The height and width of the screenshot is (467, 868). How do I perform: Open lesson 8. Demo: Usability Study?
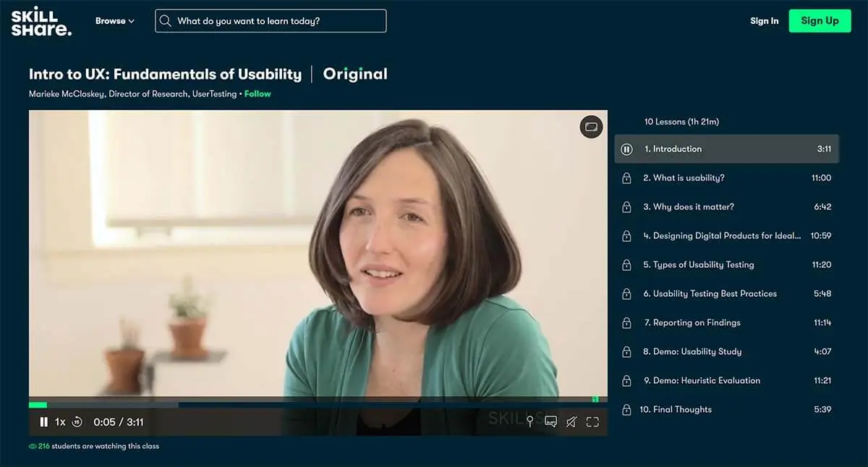[727, 352]
